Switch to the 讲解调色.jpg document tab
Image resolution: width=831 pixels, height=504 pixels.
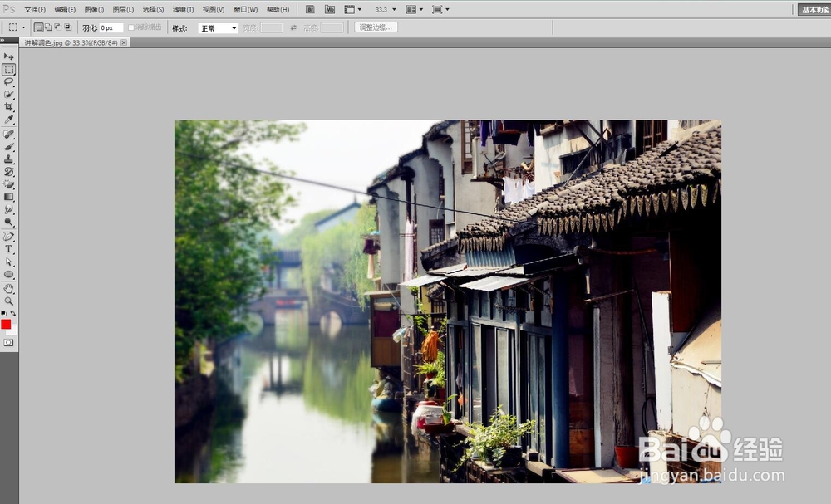point(71,42)
